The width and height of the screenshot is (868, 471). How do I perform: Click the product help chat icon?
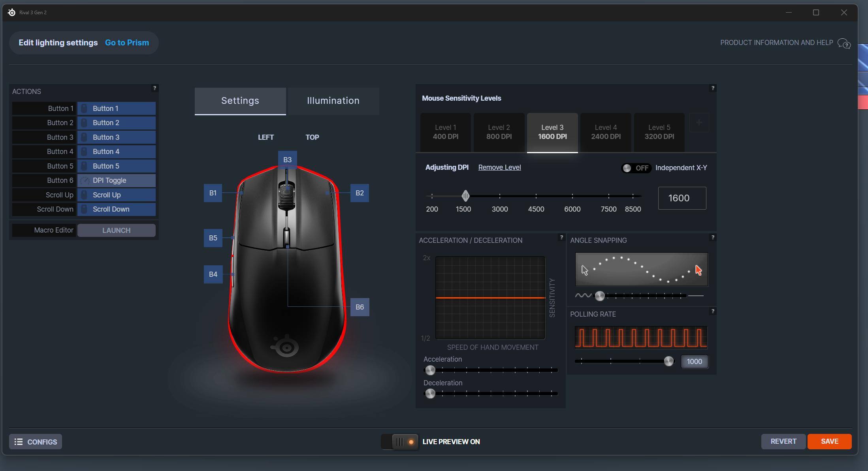pyautogui.click(x=844, y=43)
